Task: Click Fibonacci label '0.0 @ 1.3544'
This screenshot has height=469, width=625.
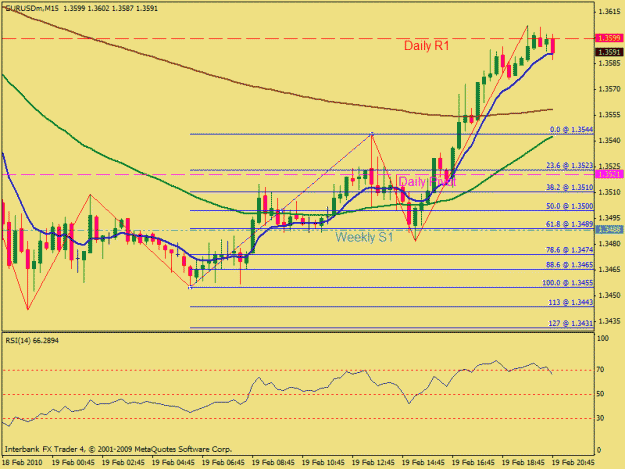Action: [x=571, y=130]
